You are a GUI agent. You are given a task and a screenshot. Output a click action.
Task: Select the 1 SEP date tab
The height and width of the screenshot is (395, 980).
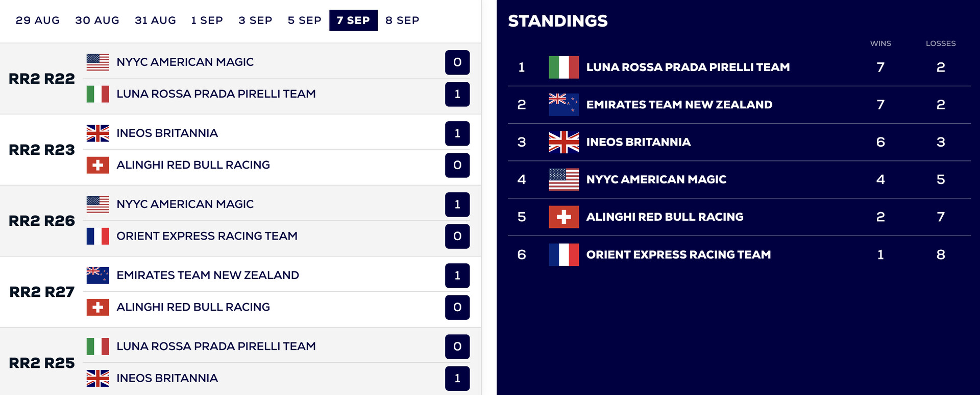tap(207, 20)
